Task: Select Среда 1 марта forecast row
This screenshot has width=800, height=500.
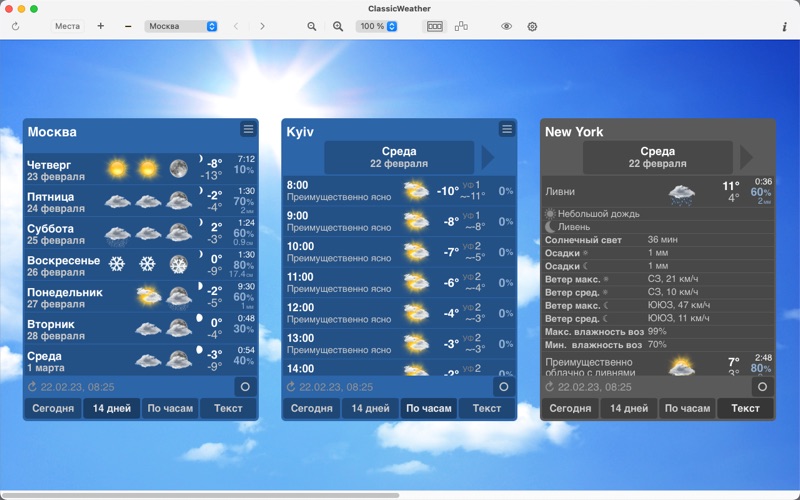Action: (x=141, y=361)
